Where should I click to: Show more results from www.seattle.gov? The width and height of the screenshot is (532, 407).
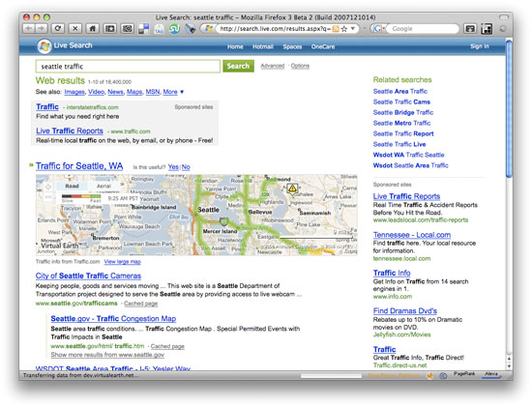point(107,355)
